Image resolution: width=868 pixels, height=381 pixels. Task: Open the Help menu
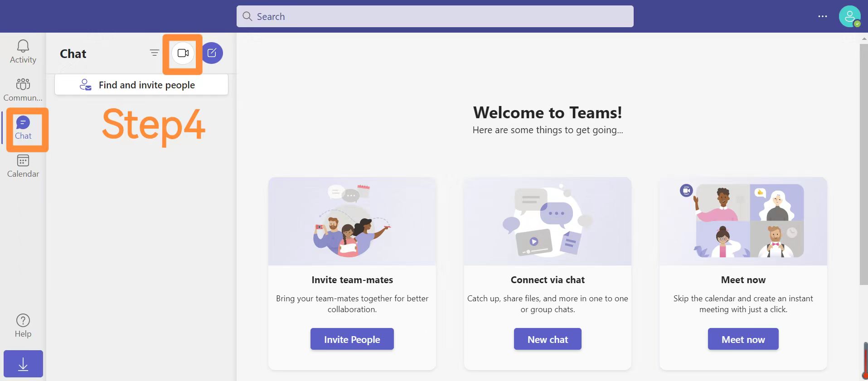click(23, 326)
